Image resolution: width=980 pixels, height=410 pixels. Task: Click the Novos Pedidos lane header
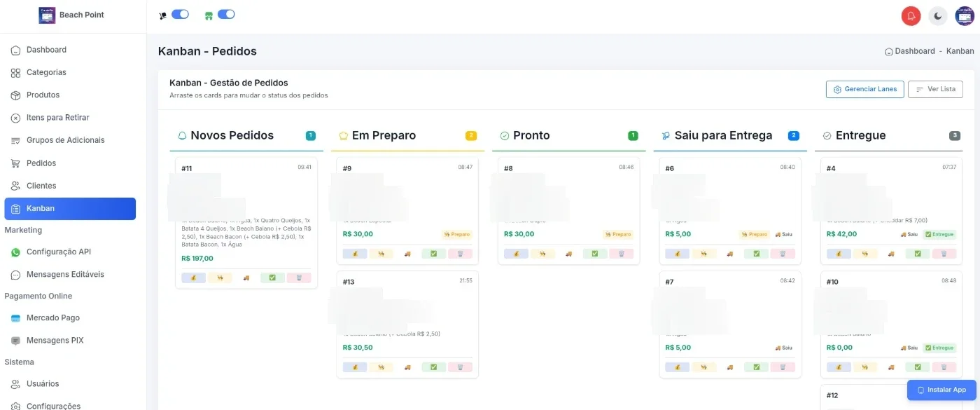pyautogui.click(x=232, y=135)
